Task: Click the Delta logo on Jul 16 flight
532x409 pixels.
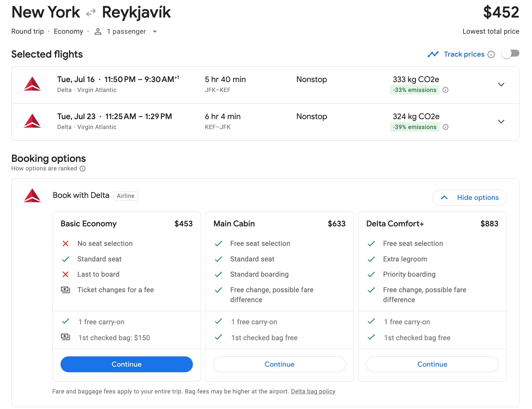Action: 33,84
